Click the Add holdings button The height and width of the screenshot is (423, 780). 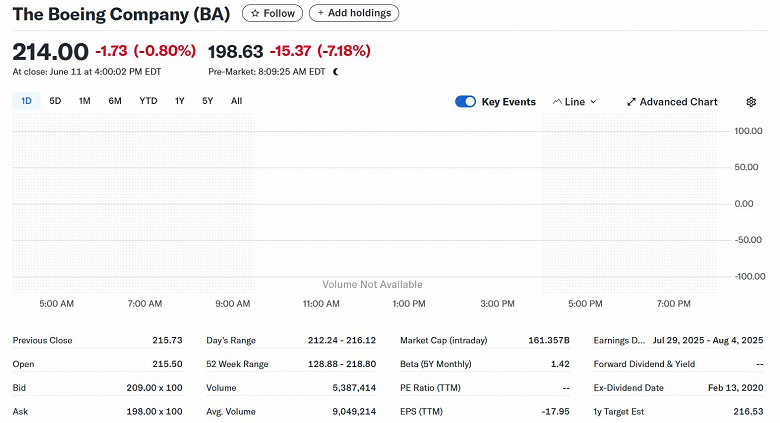pyautogui.click(x=354, y=13)
